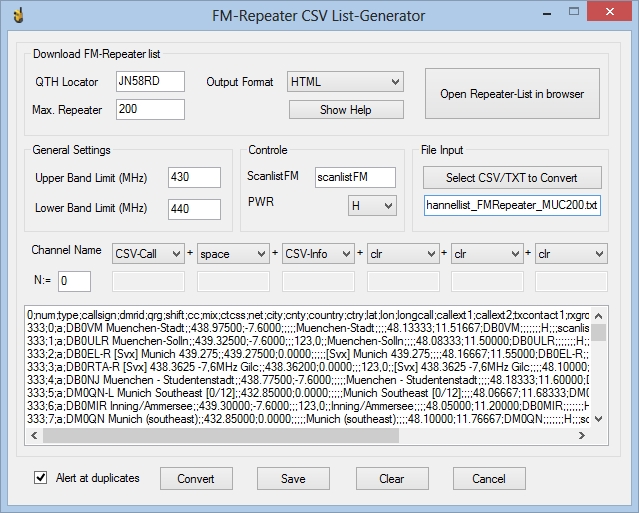This screenshot has height=513, width=639.
Task: Maximize the FM-Repeater window
Action: pos(574,12)
